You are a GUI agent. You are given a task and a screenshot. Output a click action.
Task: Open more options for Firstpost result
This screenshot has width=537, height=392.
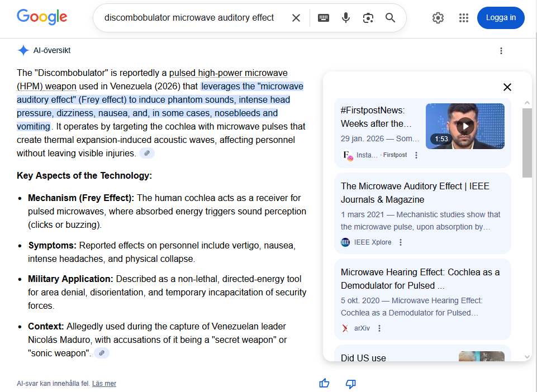[416, 155]
